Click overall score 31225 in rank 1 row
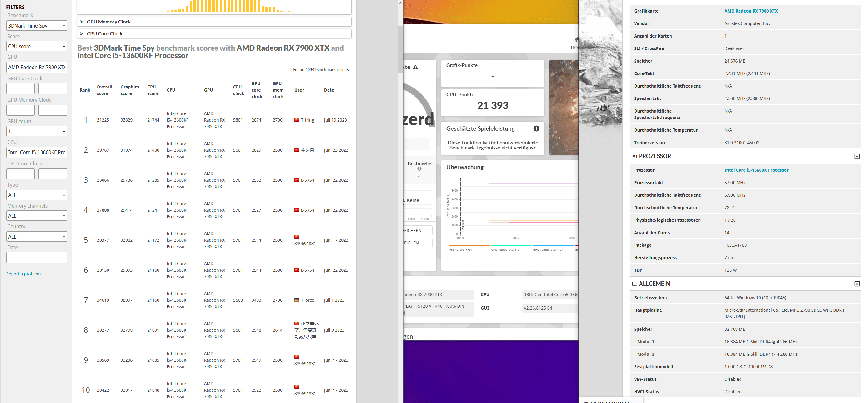Image resolution: width=868 pixels, height=403 pixels. tap(103, 120)
